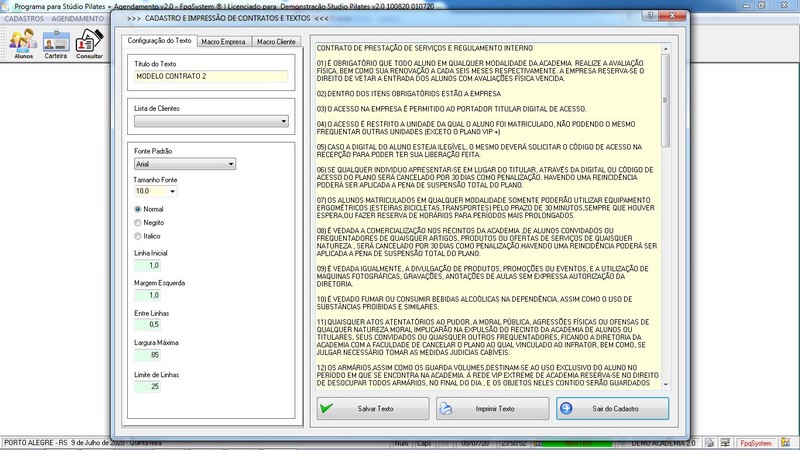Click the contract text scroll up arrow
This screenshot has width=800, height=450.
coord(665,49)
